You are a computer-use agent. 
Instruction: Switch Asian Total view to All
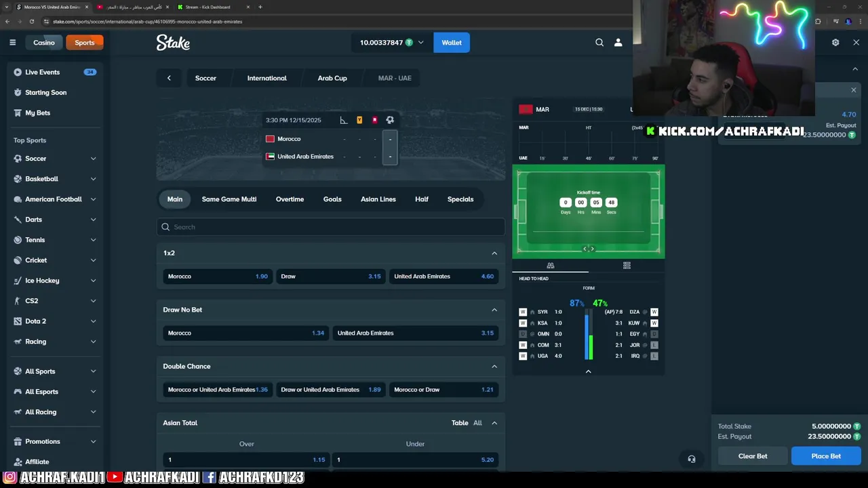point(477,423)
